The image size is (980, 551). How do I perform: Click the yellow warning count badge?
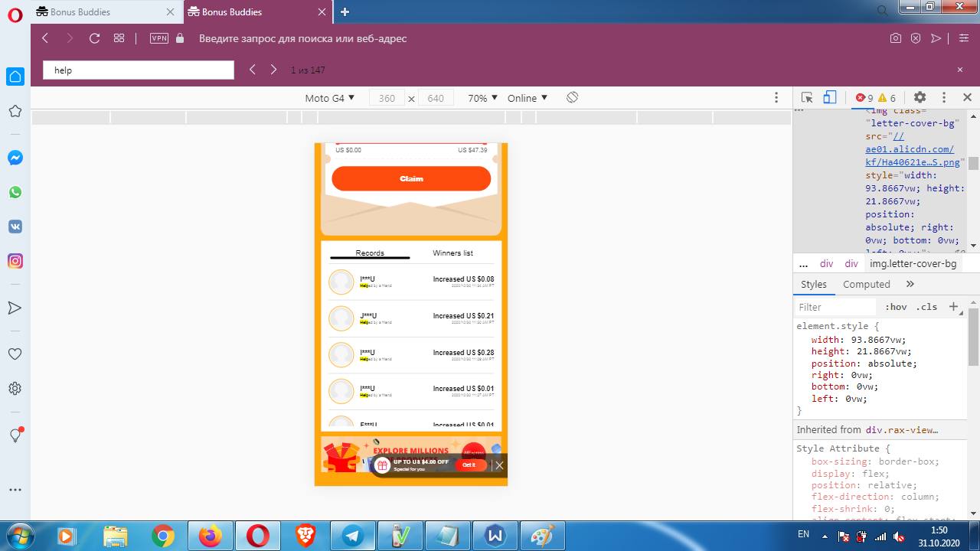887,98
